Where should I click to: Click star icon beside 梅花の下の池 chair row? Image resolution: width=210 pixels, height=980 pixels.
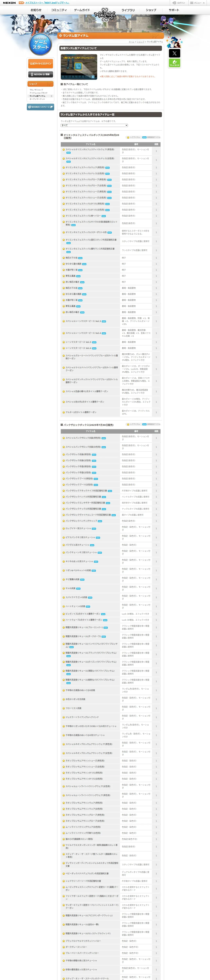click(x=64, y=258)
